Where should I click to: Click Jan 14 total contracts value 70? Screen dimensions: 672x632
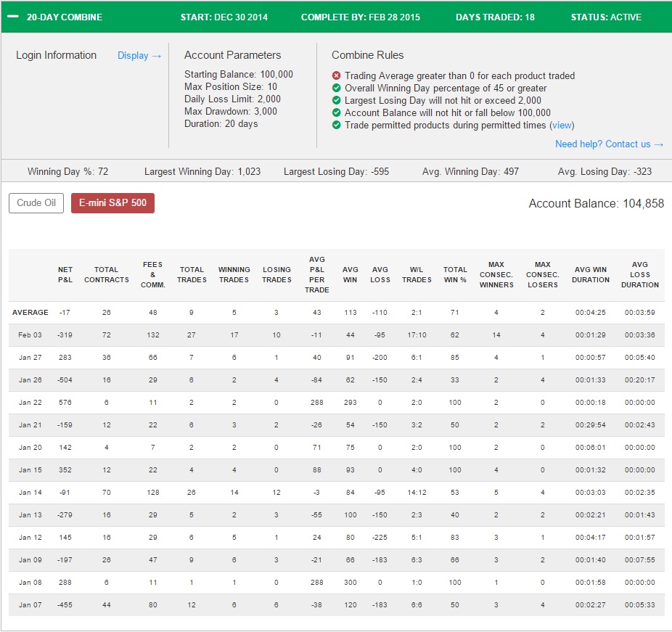[106, 492]
